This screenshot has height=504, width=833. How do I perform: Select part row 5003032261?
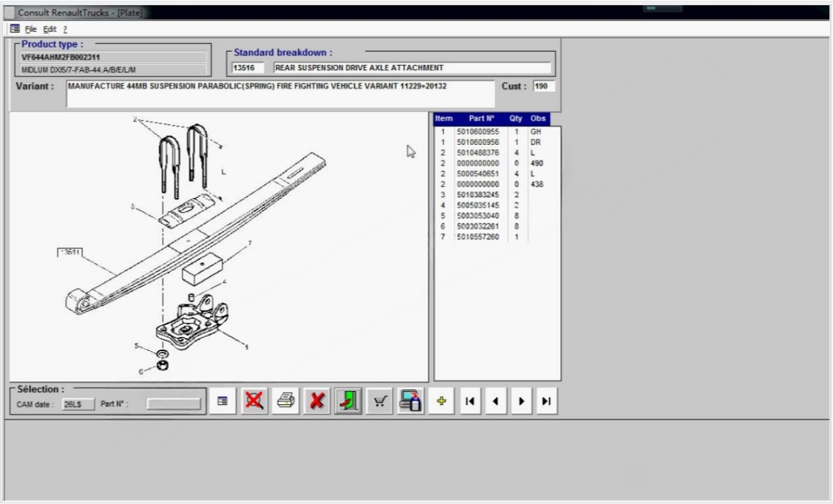tap(497, 226)
